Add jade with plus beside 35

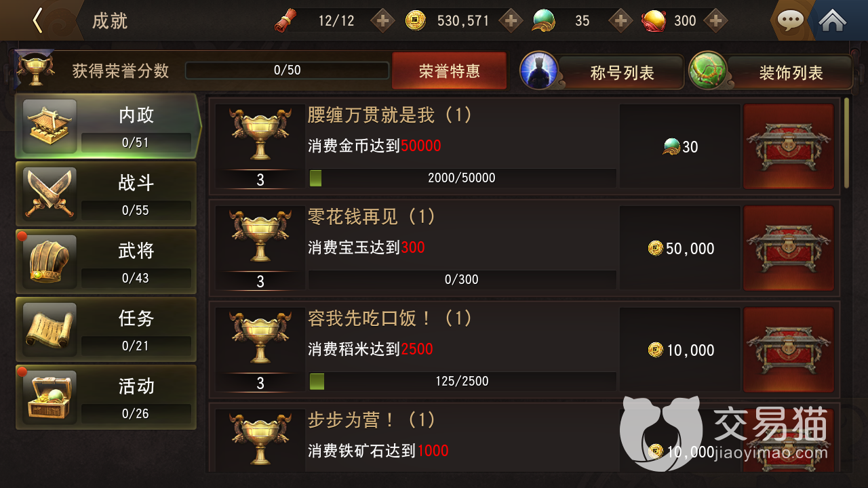620,20
